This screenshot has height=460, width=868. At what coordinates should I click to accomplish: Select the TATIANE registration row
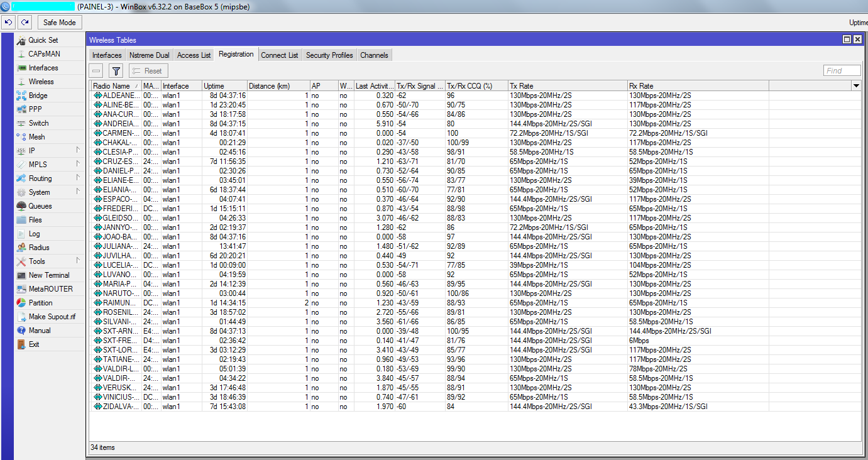[x=475, y=359]
